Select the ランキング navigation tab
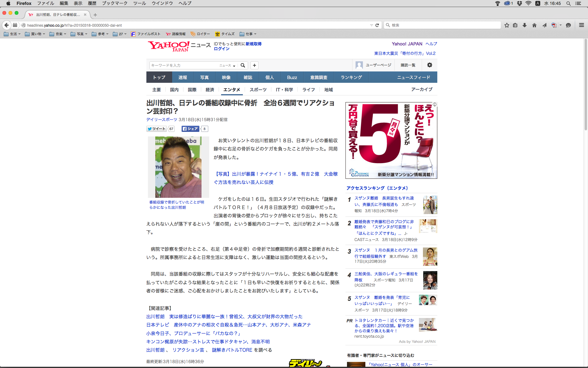The image size is (588, 368). click(x=351, y=77)
